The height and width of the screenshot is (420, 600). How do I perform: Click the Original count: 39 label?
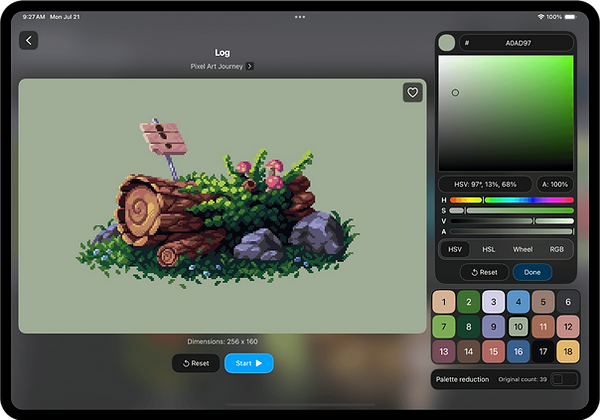tap(522, 379)
